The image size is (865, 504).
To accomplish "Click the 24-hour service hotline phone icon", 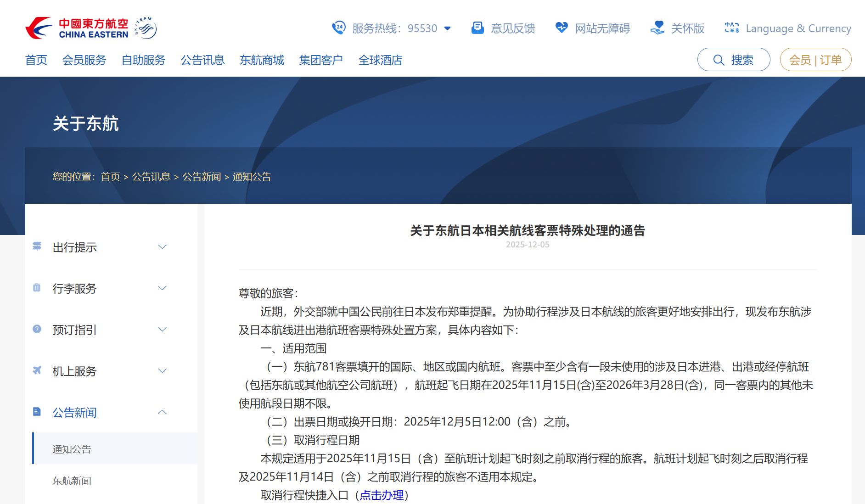I will [x=338, y=28].
